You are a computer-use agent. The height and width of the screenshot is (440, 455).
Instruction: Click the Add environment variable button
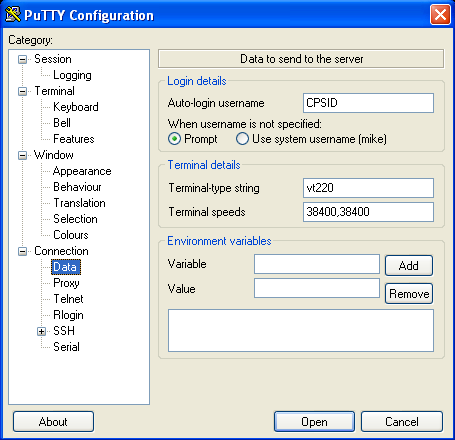coord(409,266)
